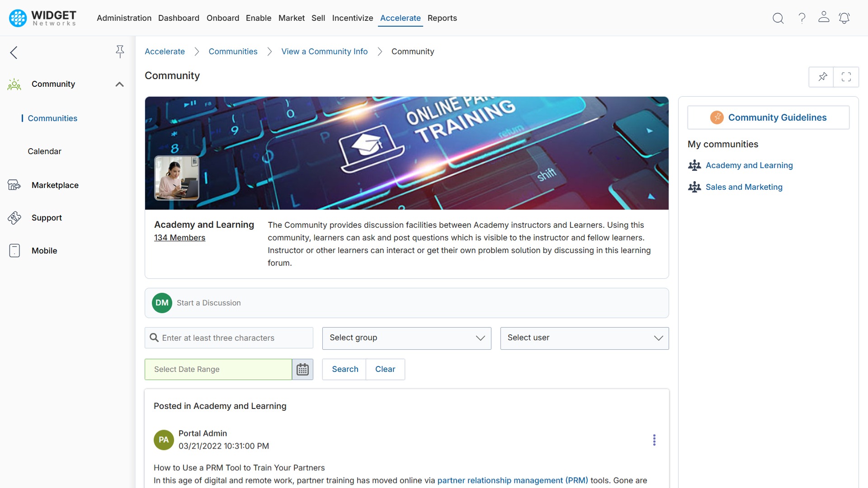
Task: Toggle fullscreen view of the Community page
Action: click(x=846, y=77)
